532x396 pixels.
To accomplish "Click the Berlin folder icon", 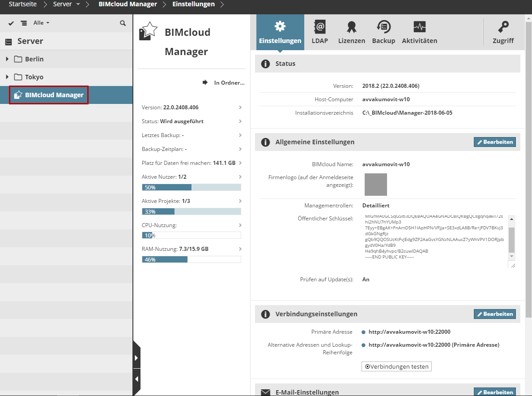I will [x=18, y=59].
